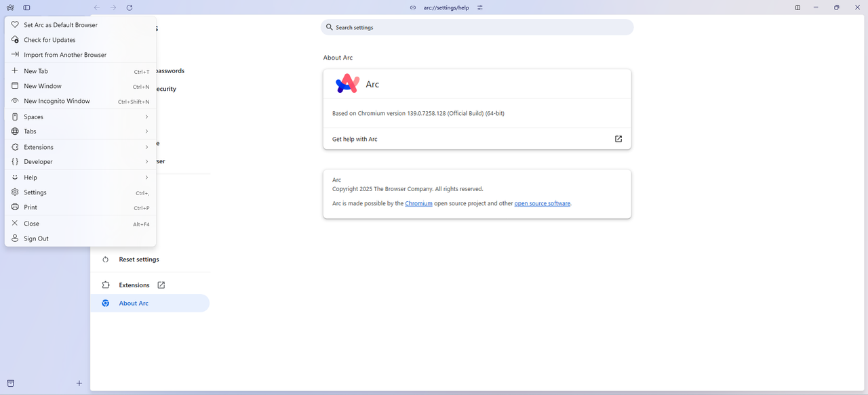868x395 pixels.
Task: Click the split view icon at top right
Action: click(797, 7)
